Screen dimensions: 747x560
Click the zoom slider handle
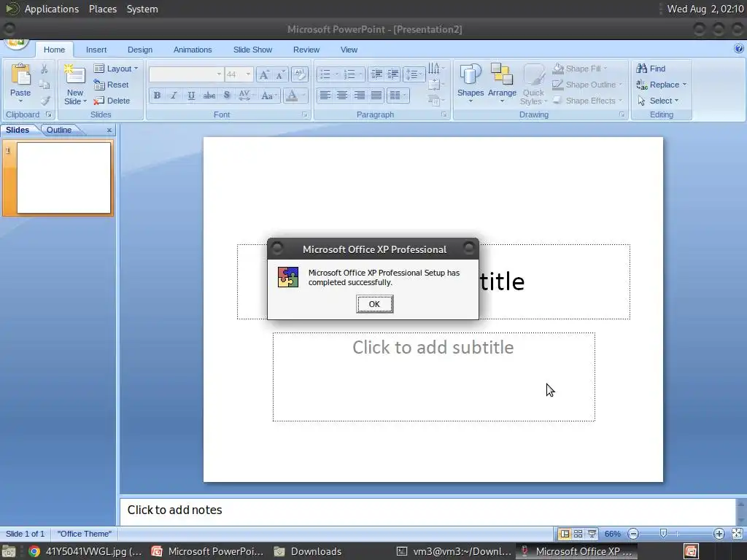[663, 534]
